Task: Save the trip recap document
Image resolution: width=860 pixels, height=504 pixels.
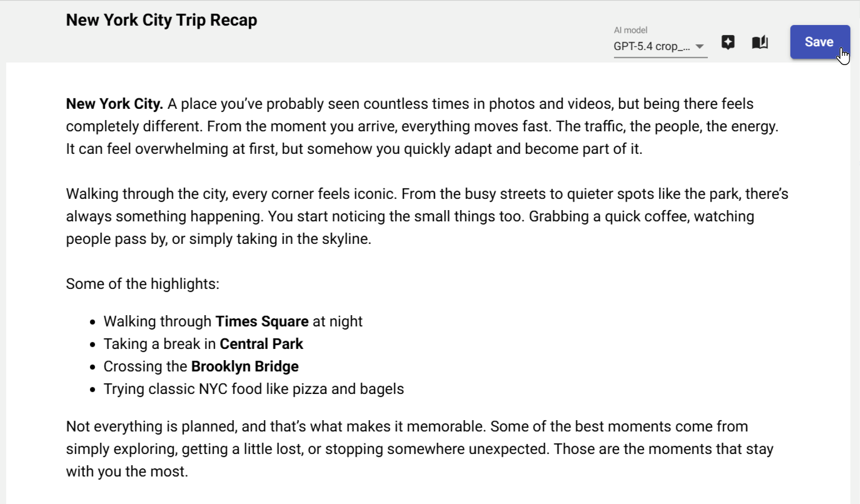Action: coord(819,42)
